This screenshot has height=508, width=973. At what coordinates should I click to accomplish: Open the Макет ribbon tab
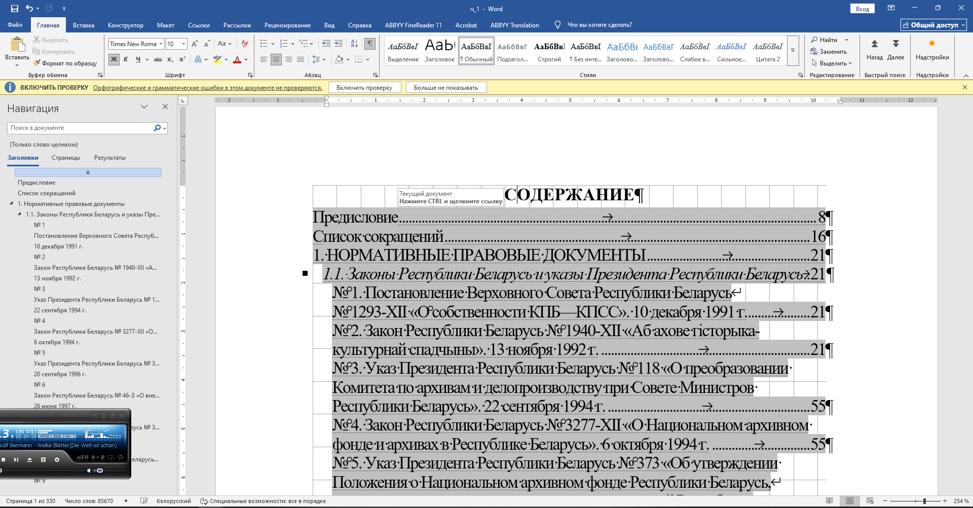tap(165, 25)
